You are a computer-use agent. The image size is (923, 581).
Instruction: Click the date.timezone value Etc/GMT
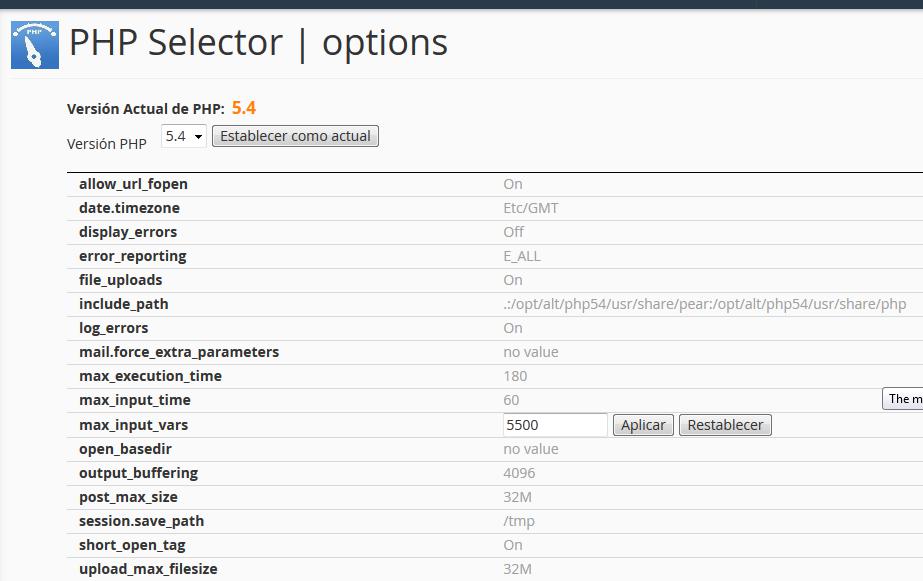[x=531, y=208]
